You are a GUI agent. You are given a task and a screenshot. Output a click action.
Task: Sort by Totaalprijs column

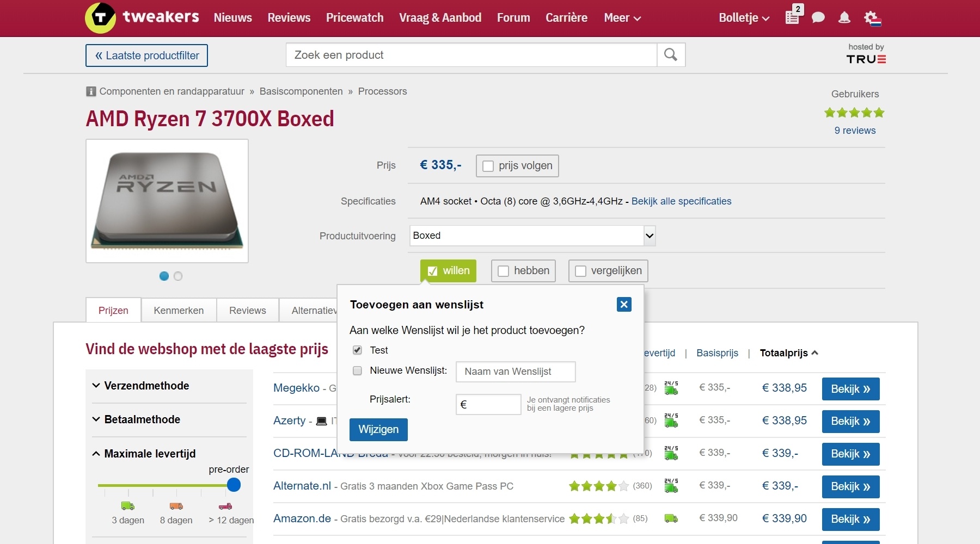pos(789,353)
